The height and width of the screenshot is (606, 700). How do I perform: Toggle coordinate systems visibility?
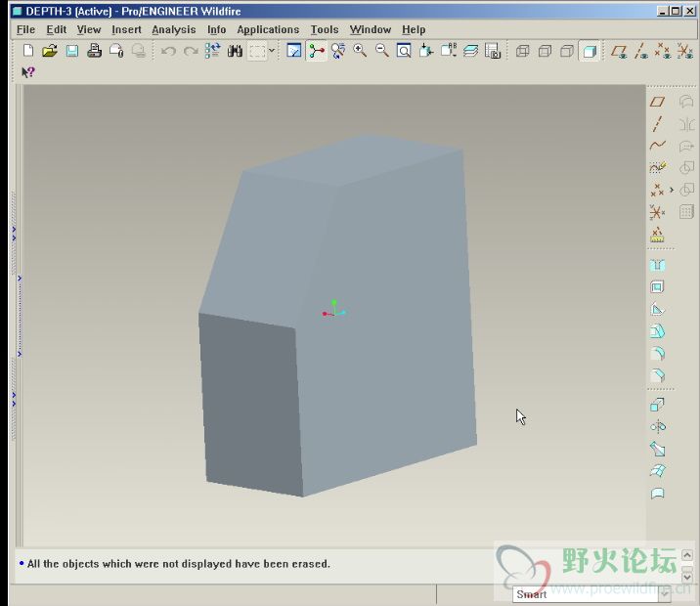684,52
